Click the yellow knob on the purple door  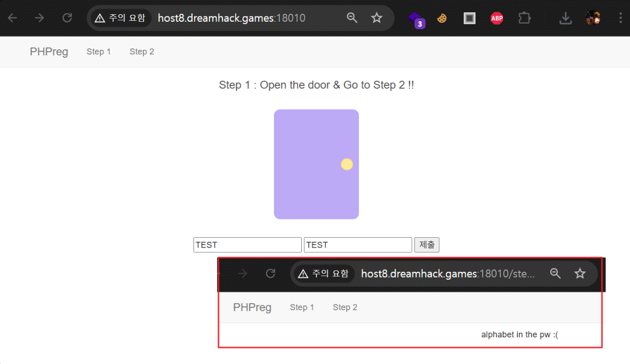pyautogui.click(x=347, y=164)
